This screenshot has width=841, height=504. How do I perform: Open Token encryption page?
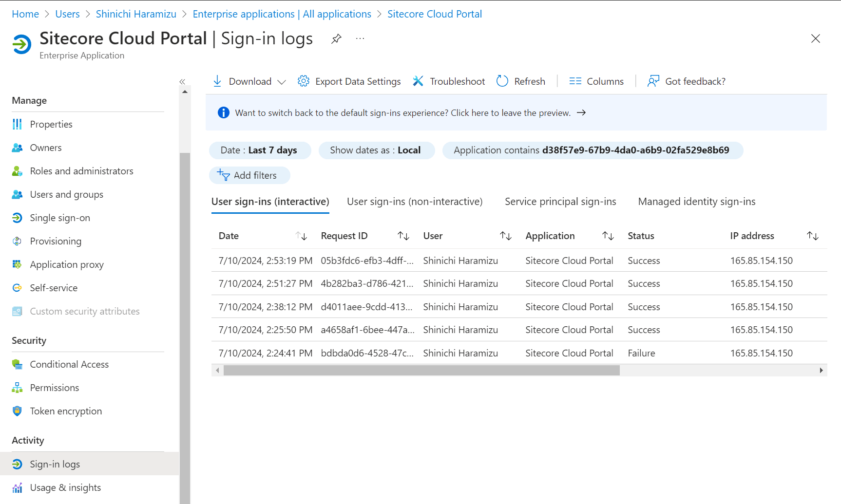pyautogui.click(x=66, y=411)
